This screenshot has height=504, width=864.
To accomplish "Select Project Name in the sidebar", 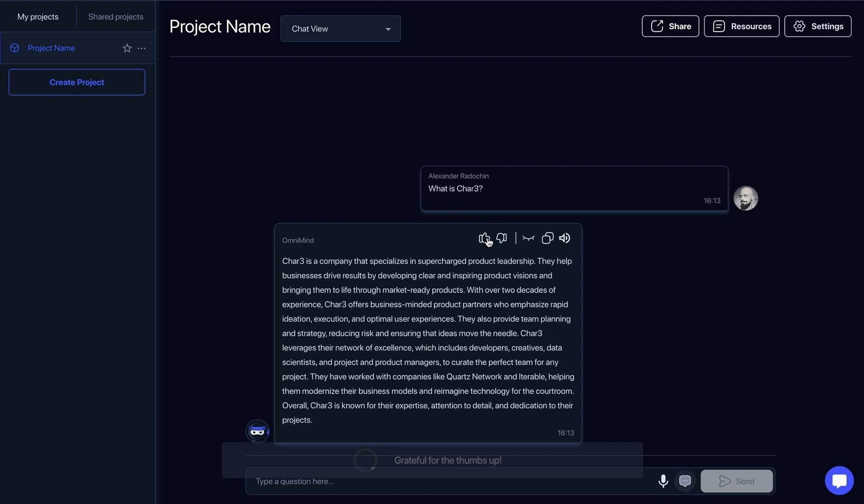I will click(x=78, y=48).
